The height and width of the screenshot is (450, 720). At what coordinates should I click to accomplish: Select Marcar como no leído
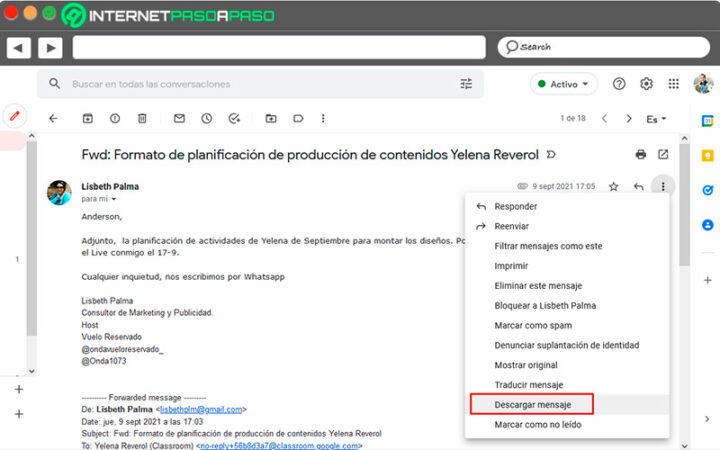567,424
